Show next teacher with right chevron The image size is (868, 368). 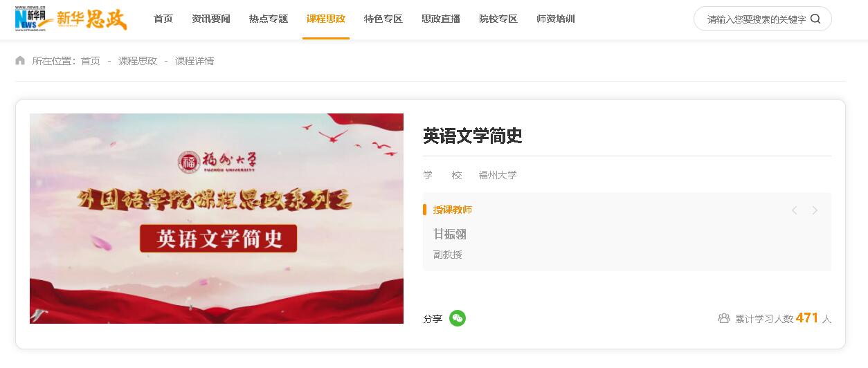click(x=815, y=210)
